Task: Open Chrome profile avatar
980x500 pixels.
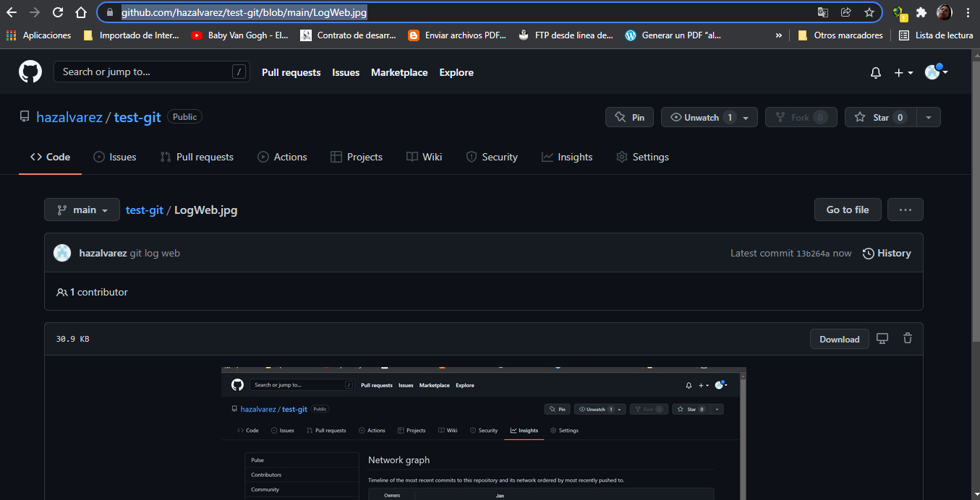Action: click(x=944, y=12)
